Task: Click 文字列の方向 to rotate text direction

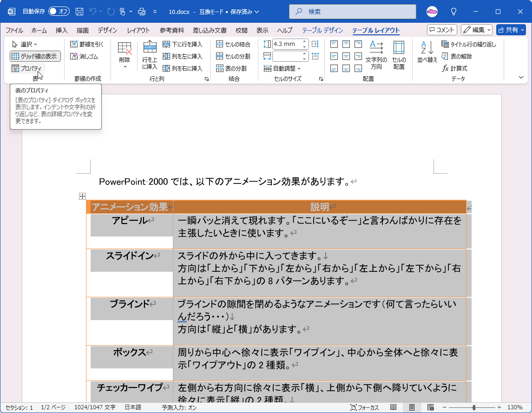Action: tap(376, 55)
